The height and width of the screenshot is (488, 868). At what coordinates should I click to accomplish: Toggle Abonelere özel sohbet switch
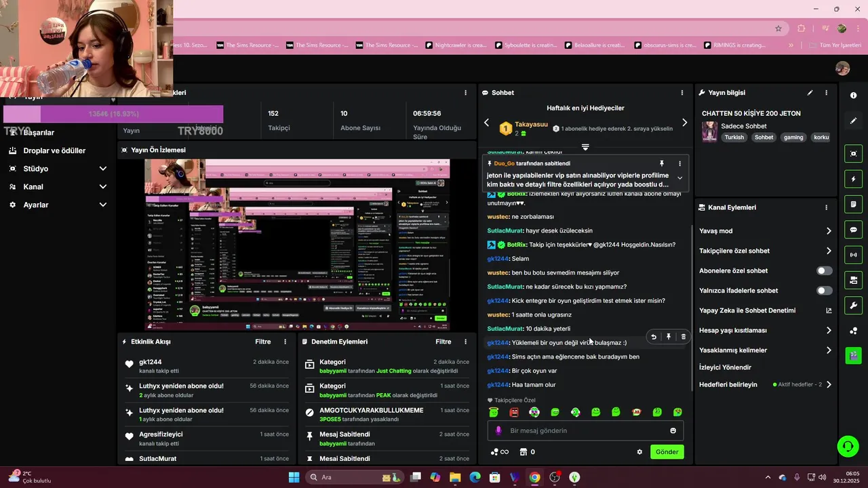pyautogui.click(x=824, y=270)
